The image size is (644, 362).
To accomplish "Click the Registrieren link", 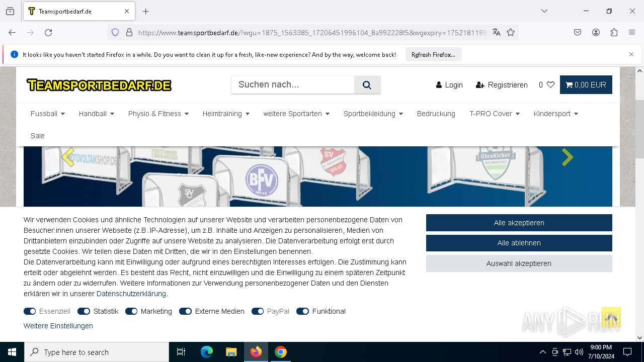I will [x=502, y=85].
